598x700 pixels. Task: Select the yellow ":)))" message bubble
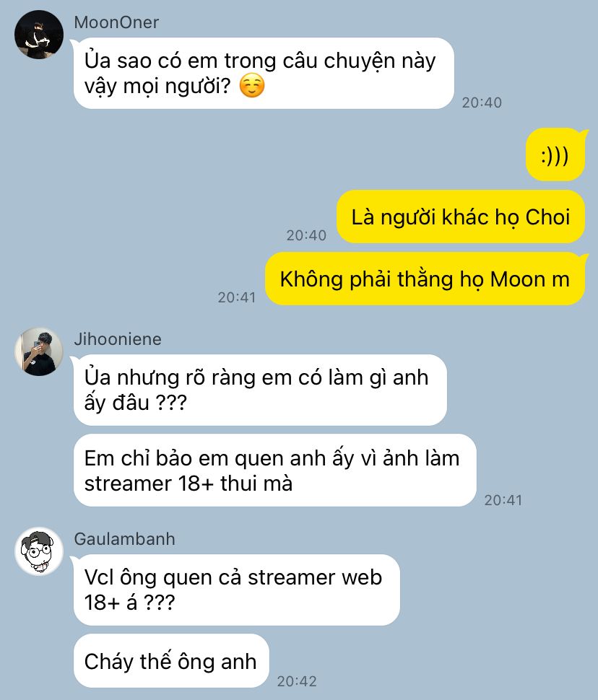(555, 155)
